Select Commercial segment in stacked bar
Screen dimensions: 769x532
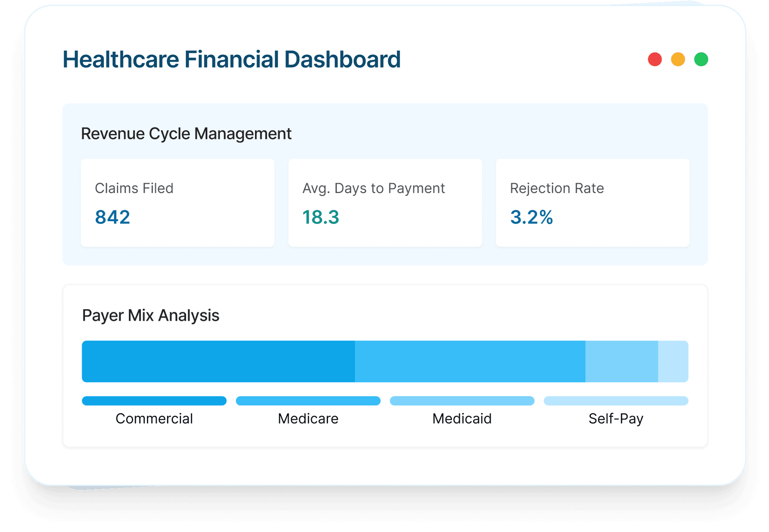(x=218, y=361)
